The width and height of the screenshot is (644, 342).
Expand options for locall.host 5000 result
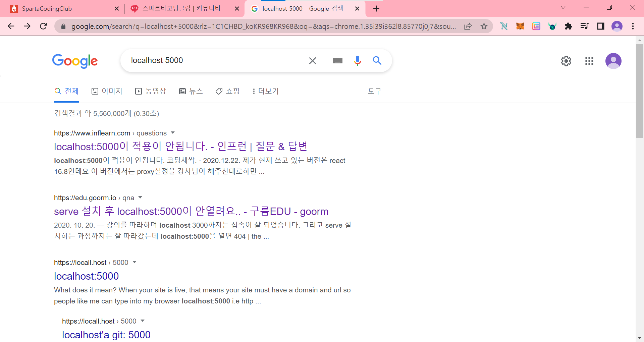[135, 262]
